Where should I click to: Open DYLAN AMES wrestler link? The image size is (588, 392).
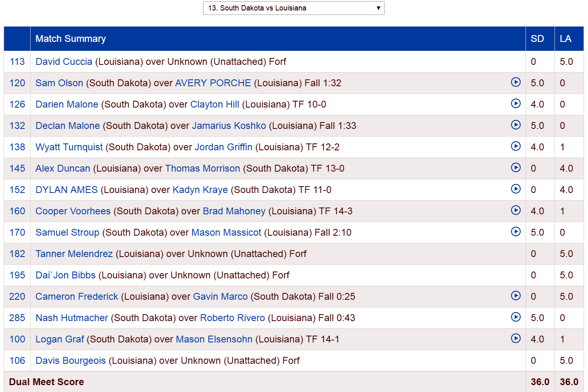point(66,190)
